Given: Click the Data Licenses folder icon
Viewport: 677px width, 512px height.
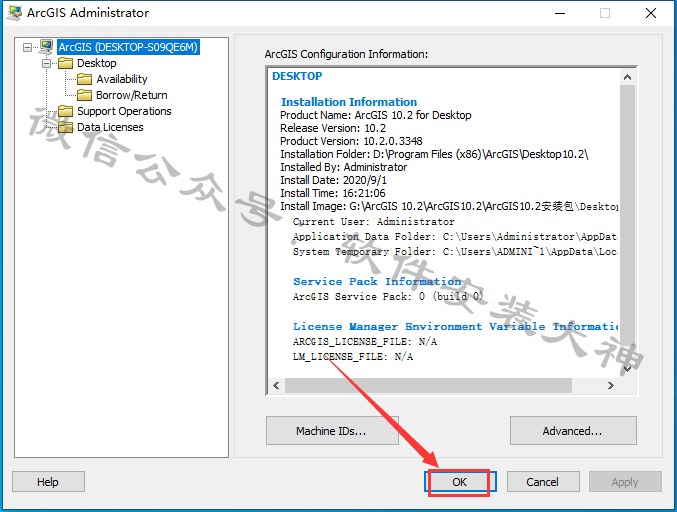Looking at the screenshot, I should coord(65,127).
